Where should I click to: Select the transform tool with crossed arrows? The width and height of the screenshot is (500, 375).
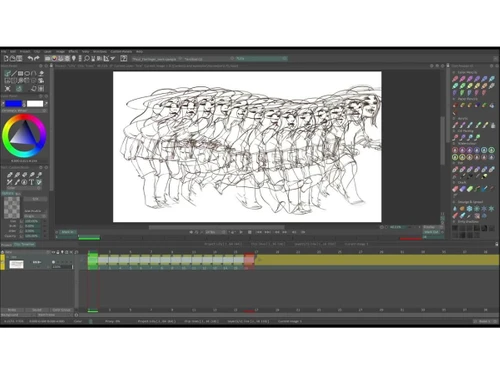[x=8, y=89]
